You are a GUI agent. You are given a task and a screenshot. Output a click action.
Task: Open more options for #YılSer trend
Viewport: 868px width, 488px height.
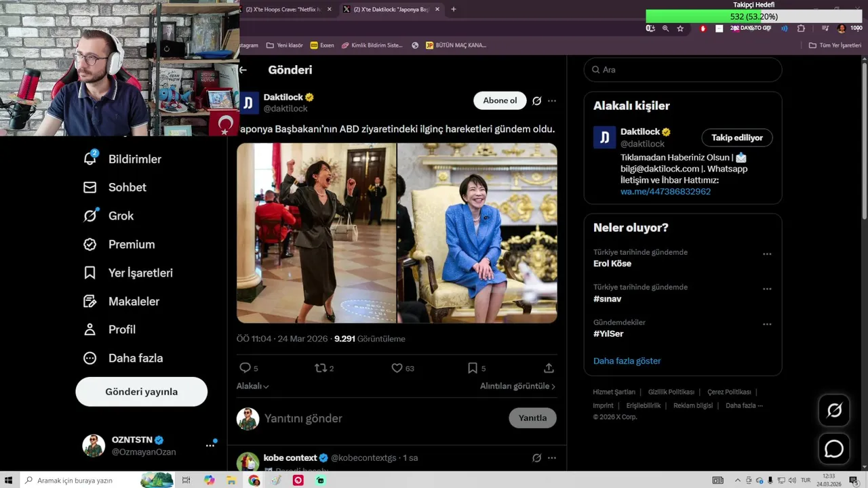(767, 324)
